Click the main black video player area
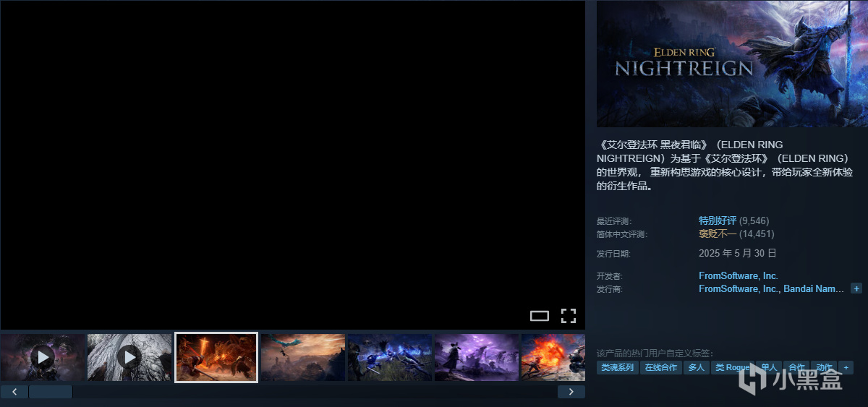The width and height of the screenshot is (868, 407). [293, 165]
